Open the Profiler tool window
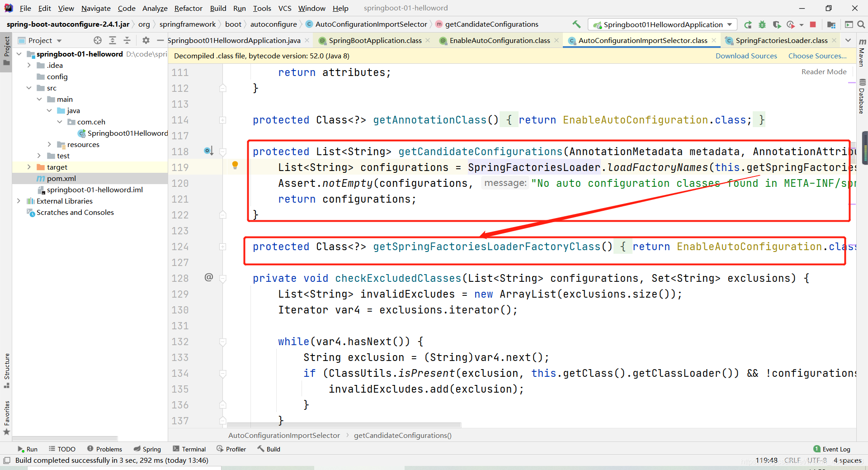The width and height of the screenshot is (868, 470). tap(231, 449)
